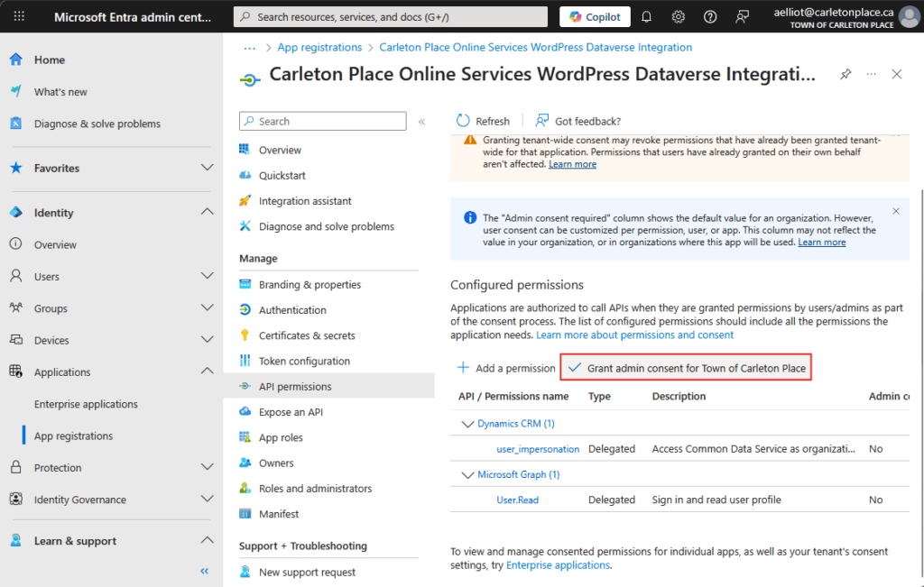Collapse the Learn & support section

pos(207,540)
